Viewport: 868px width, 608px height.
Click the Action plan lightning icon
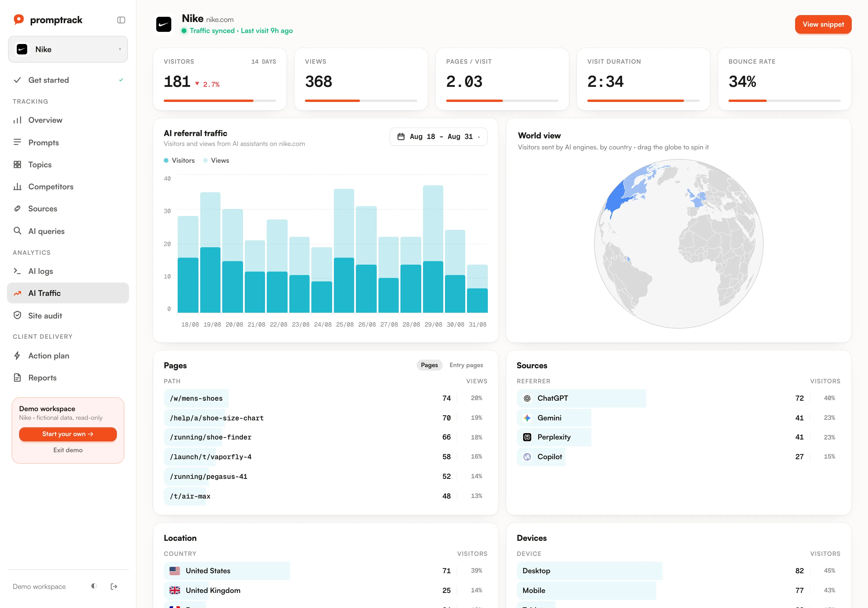(17, 356)
